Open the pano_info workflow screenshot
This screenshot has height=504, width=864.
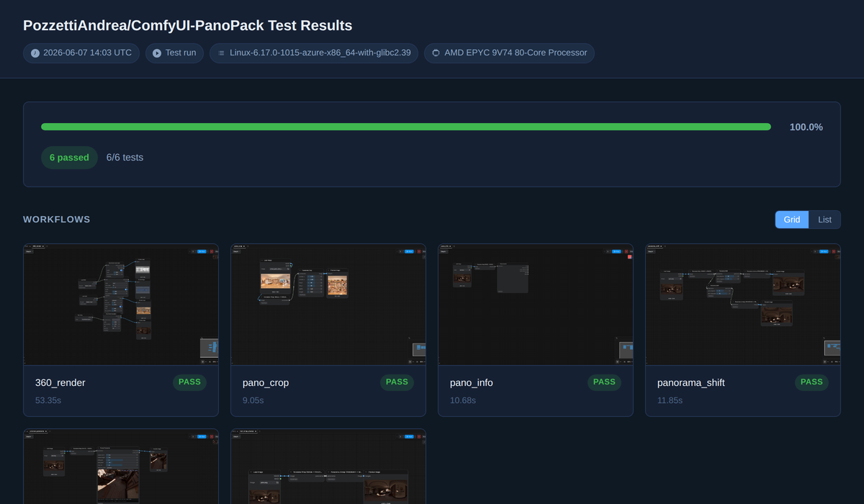536,304
